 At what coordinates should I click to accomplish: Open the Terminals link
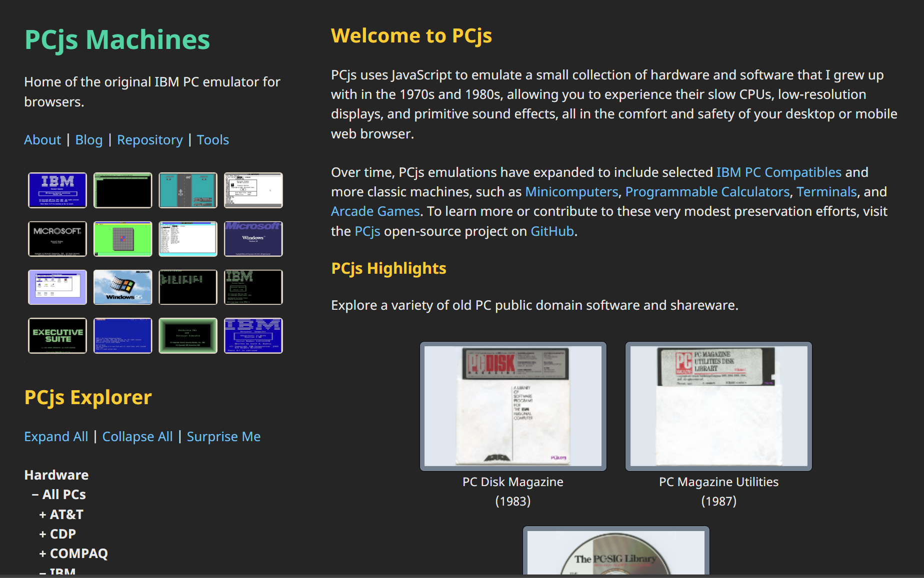[827, 192]
